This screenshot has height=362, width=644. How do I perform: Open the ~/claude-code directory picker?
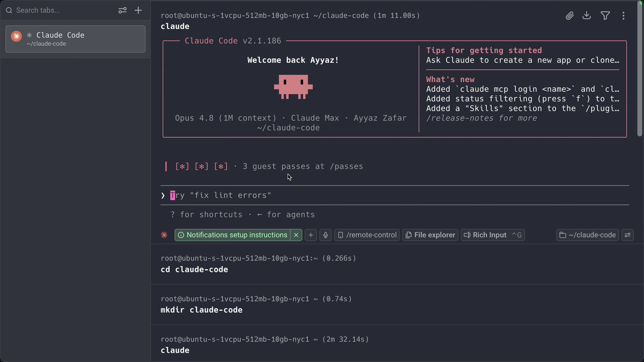pos(587,235)
